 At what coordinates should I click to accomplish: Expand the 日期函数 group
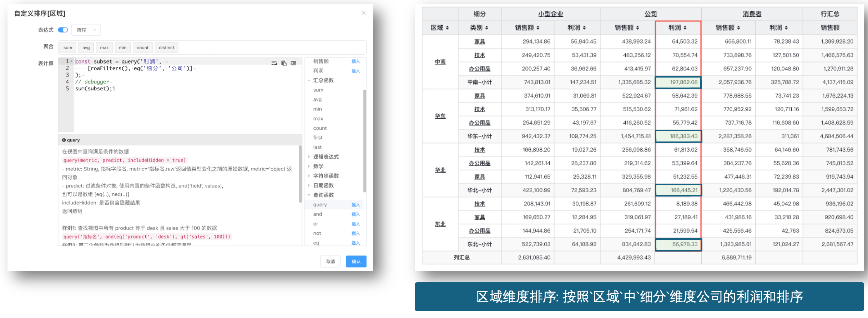pyautogui.click(x=309, y=185)
